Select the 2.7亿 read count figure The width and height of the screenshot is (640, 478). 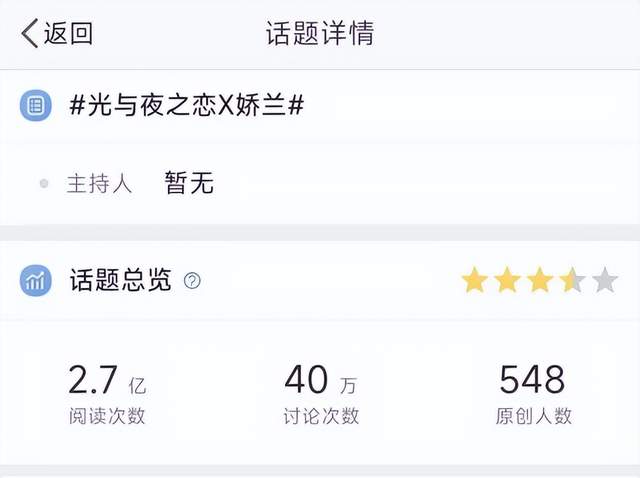coord(107,380)
